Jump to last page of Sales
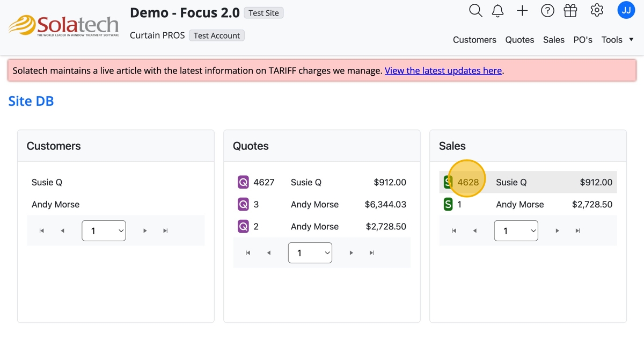This screenshot has width=644, height=360. pos(577,231)
